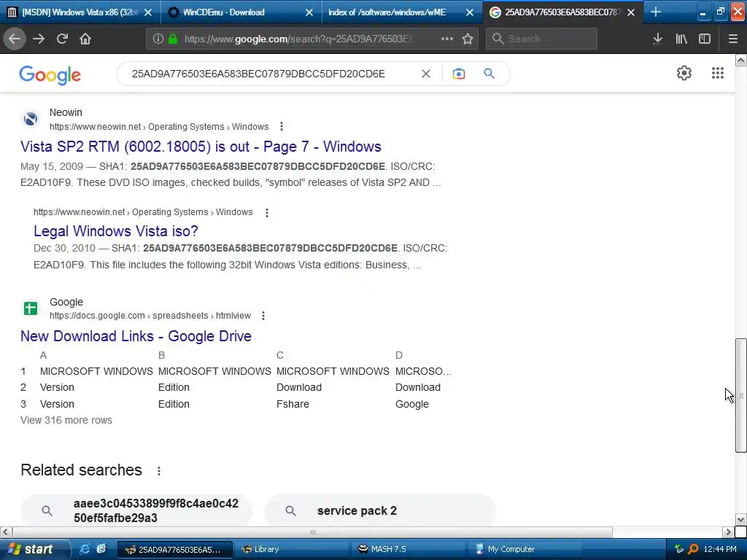This screenshot has width=747, height=560.
Task: Search related term service pack 2
Action: [379, 510]
